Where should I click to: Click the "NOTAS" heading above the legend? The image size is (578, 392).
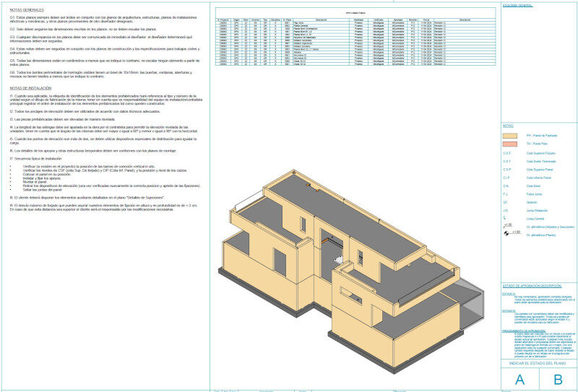pyautogui.click(x=507, y=126)
